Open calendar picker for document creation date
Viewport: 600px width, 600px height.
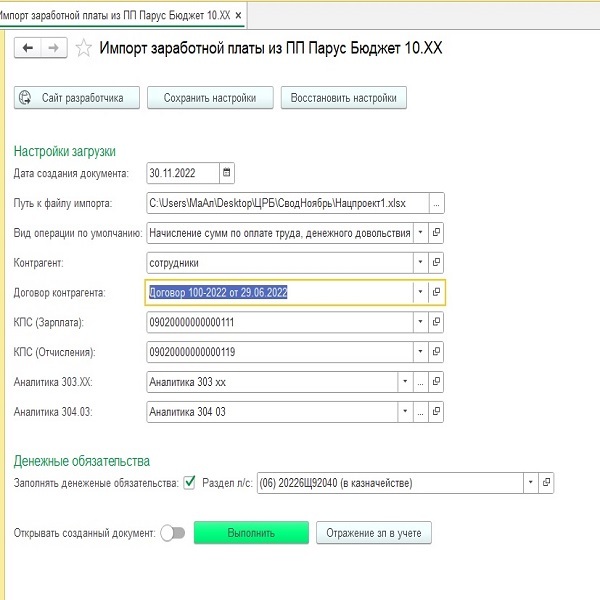pos(227,173)
